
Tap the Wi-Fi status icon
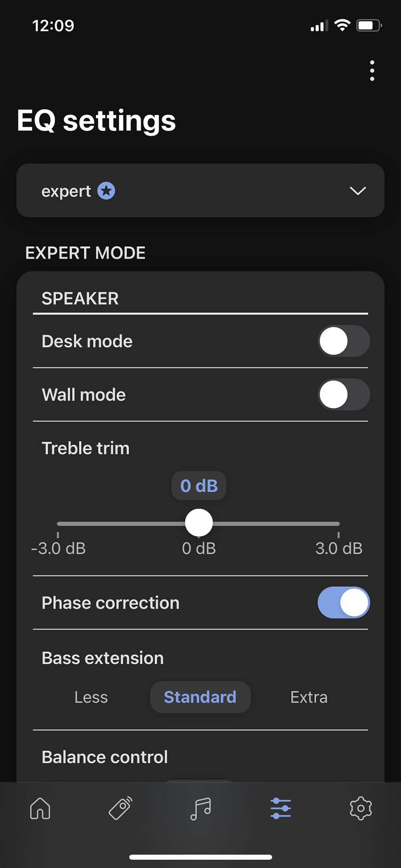tap(342, 26)
